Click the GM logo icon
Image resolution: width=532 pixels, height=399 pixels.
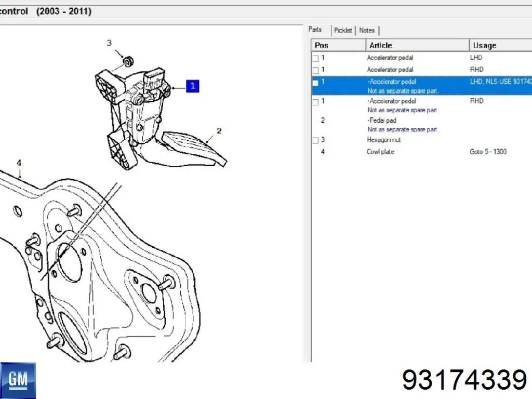point(19,380)
